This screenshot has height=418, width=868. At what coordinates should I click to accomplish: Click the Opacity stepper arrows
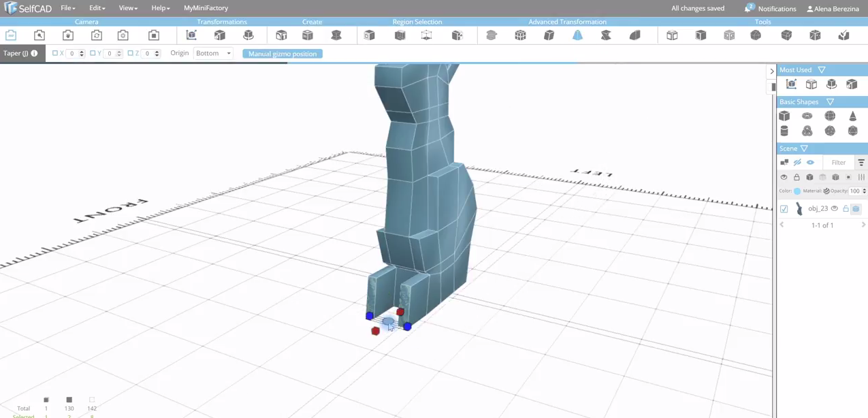pos(865,191)
